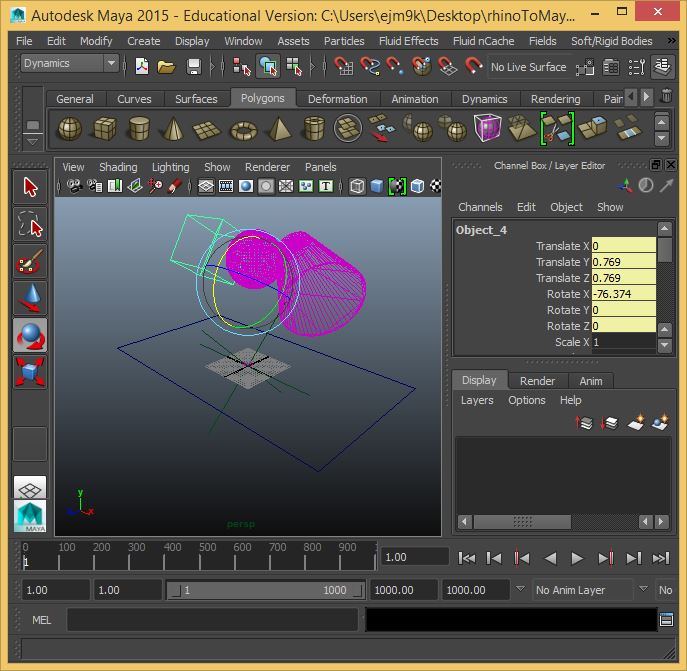Click the Open Scene folder icon
687x671 pixels.
(x=166, y=67)
